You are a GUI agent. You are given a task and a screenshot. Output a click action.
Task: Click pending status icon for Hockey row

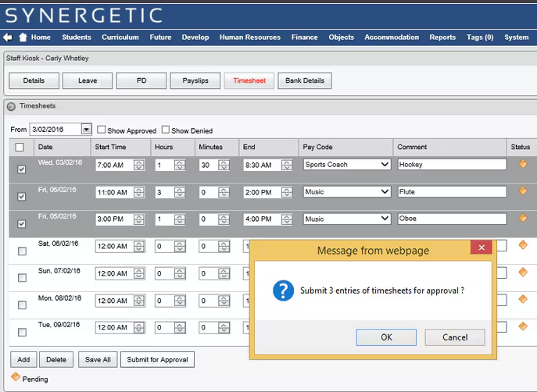(523, 164)
